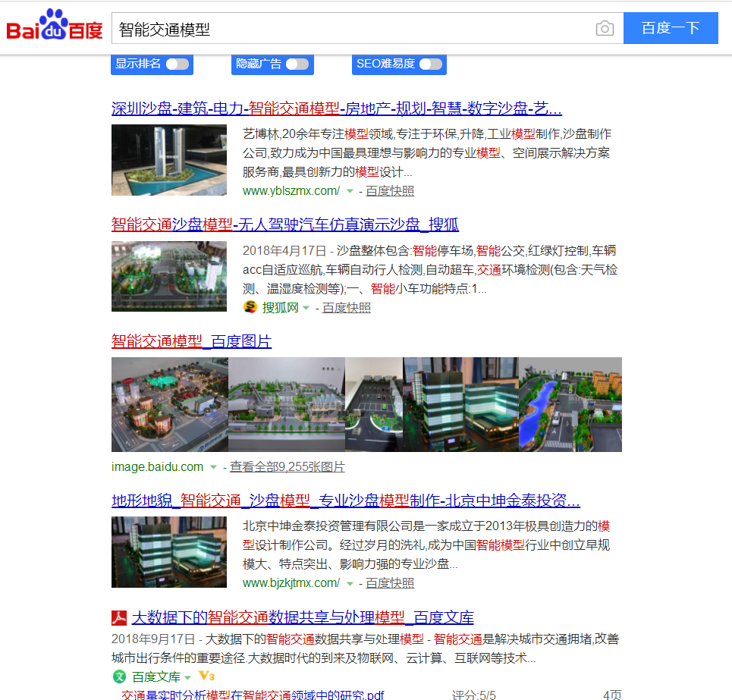
Task: Click 查看全部9,255张图片 link
Action: 287,466
